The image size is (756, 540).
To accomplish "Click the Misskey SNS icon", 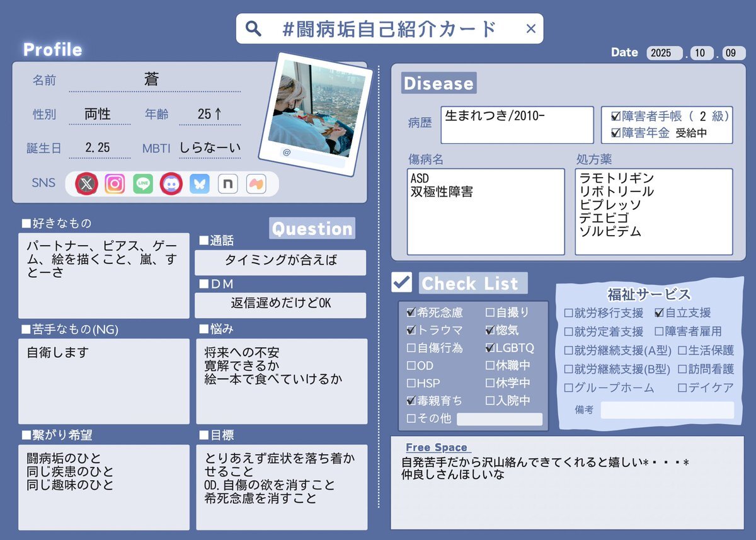I will click(x=256, y=183).
